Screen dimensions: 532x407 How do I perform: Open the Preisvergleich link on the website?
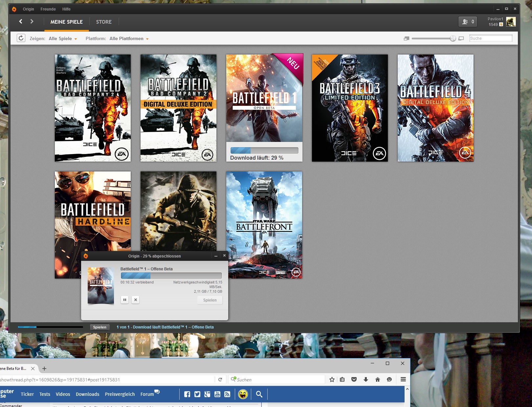[x=120, y=394]
